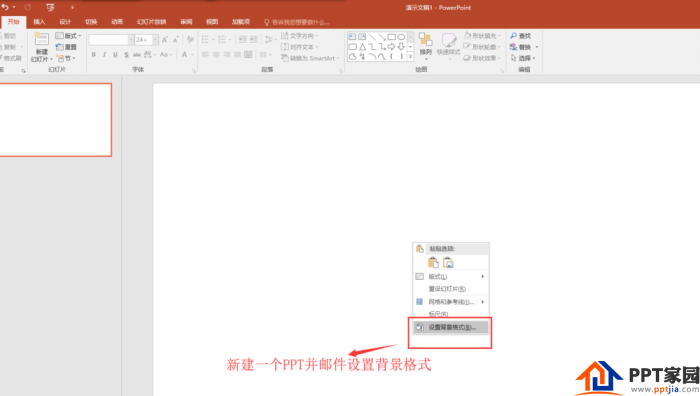
Task: Select the Right Arrow shape
Action: click(x=392, y=46)
